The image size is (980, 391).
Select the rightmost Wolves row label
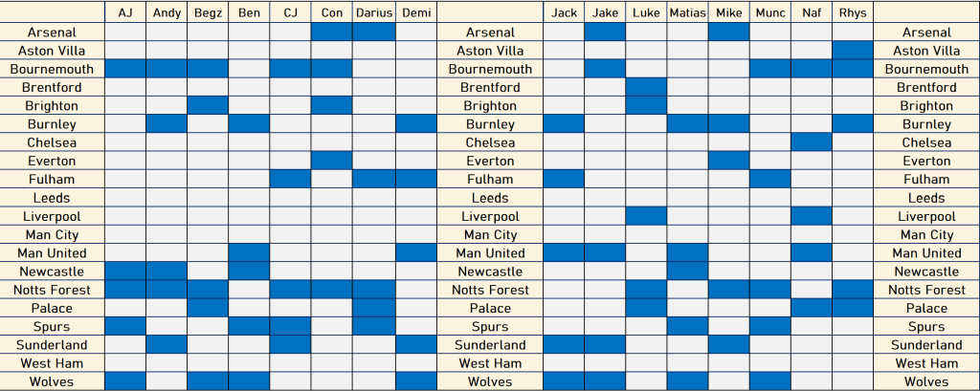coord(926,381)
